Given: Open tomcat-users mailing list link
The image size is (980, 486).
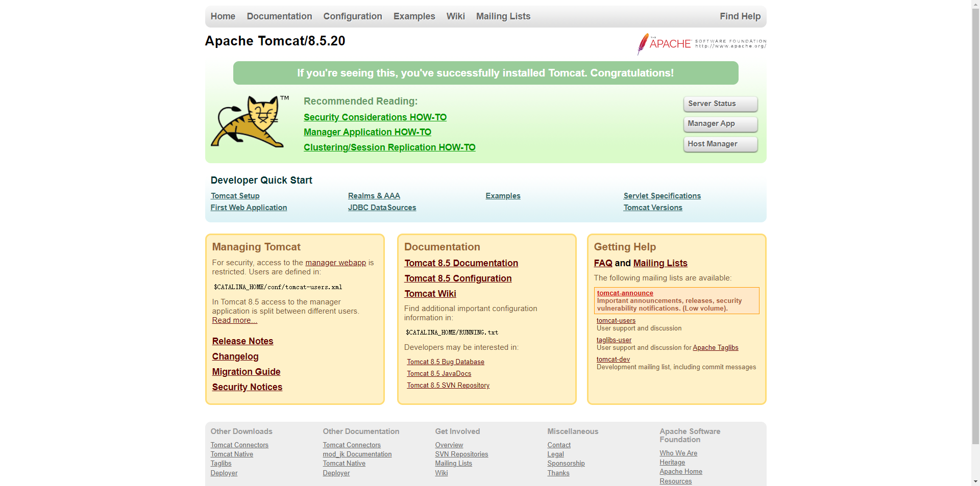Looking at the screenshot, I should tap(616, 321).
